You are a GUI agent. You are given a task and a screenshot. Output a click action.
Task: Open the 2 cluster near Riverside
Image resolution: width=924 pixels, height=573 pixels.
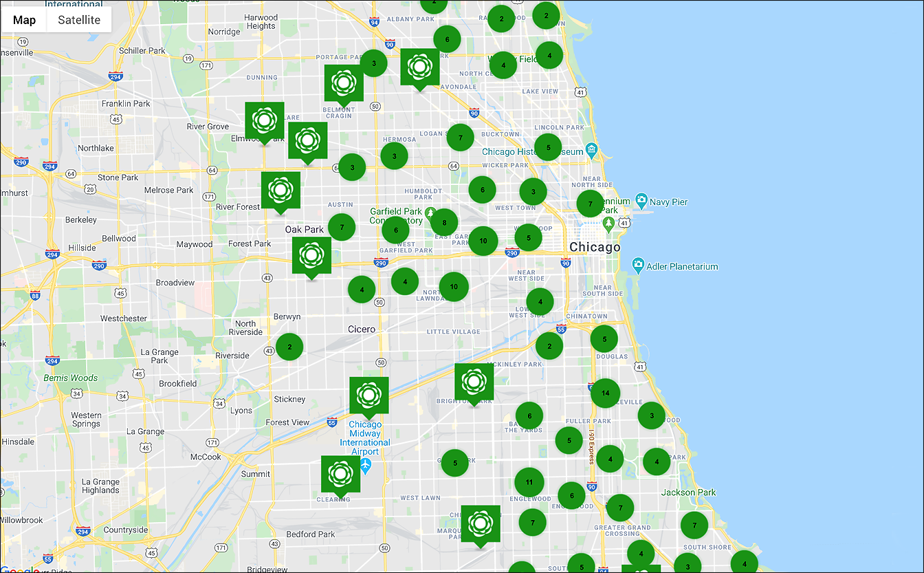tap(289, 347)
